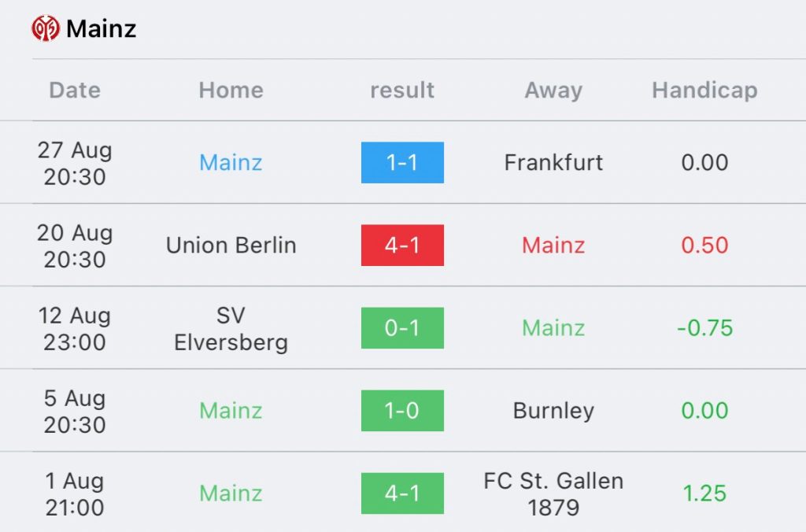Click the Away column header
The width and height of the screenshot is (806, 532).
(x=553, y=91)
